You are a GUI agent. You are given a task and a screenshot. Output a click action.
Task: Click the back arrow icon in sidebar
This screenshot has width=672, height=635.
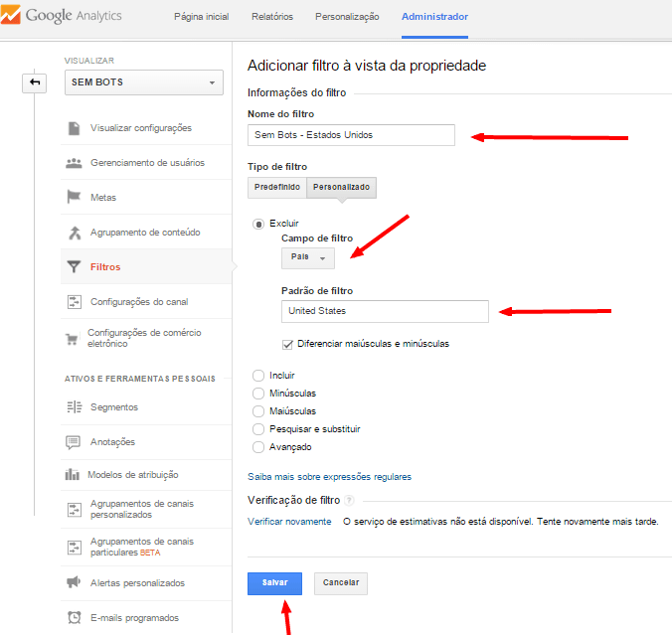tap(35, 82)
